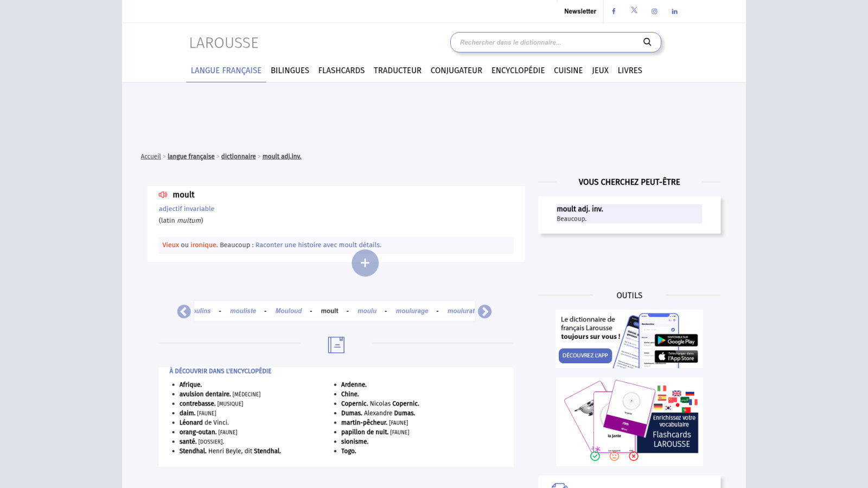This screenshot has width=868, height=488.
Task: Click the App Store download badge
Action: 676,356
